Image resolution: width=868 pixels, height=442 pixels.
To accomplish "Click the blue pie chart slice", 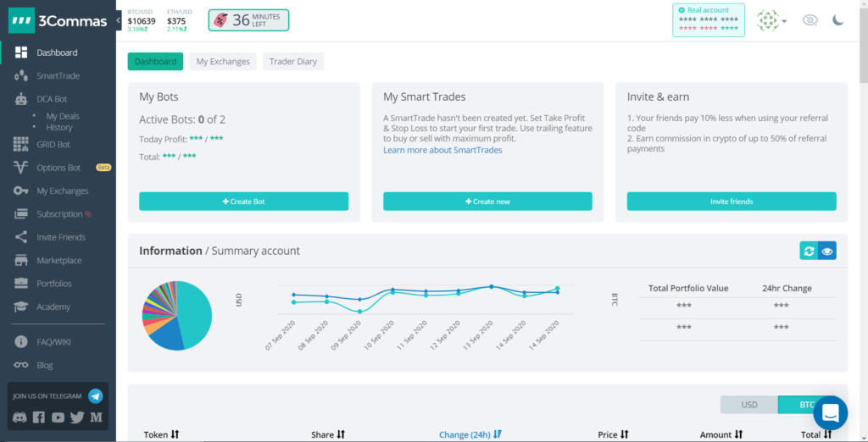I will click(168, 335).
